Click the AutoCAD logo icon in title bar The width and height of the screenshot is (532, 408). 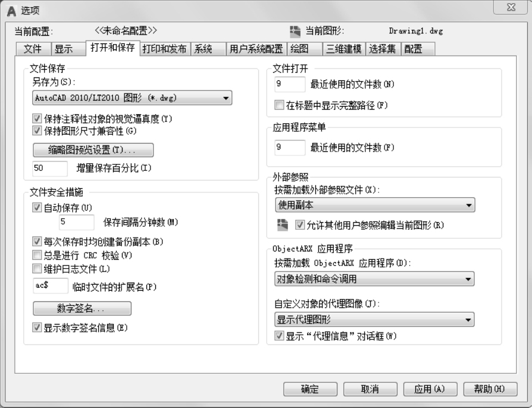pos(11,11)
